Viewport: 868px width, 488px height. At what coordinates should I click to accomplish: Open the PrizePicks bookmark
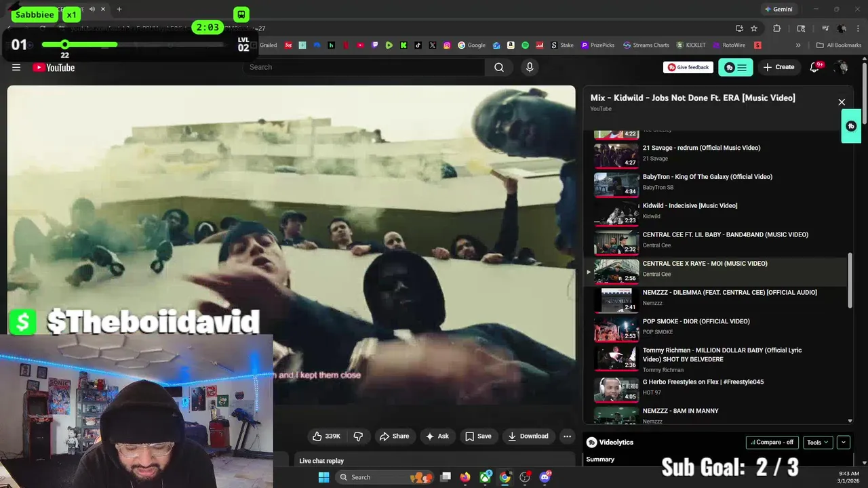click(597, 45)
